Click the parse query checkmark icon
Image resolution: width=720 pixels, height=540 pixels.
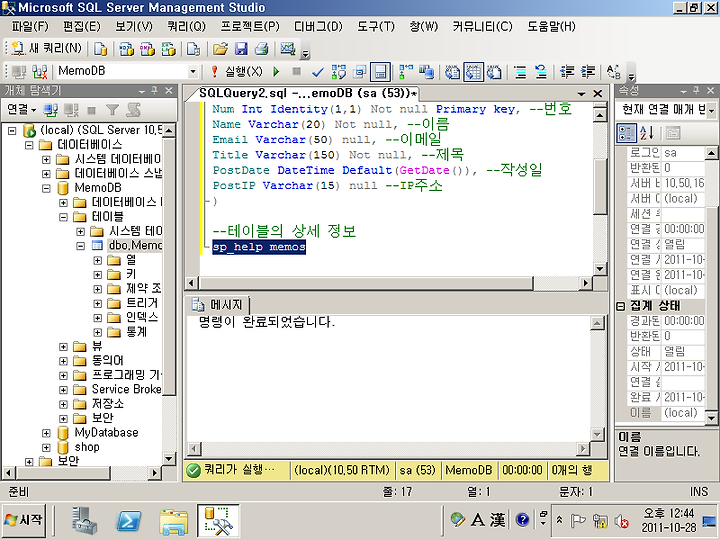(317, 72)
